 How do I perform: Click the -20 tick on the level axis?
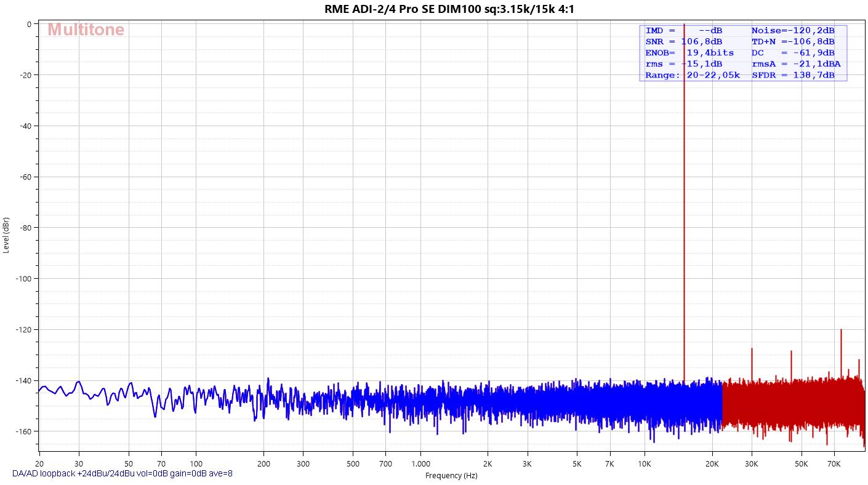tap(25, 75)
